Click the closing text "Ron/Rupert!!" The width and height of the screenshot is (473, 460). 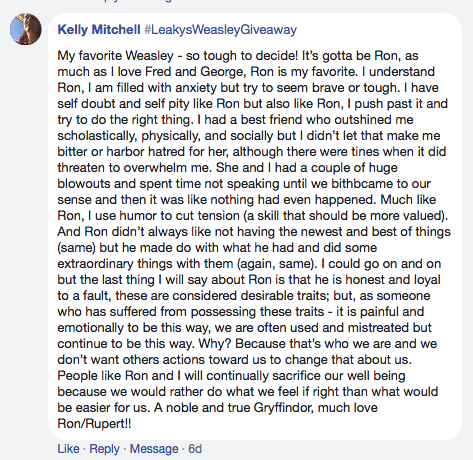coord(94,424)
